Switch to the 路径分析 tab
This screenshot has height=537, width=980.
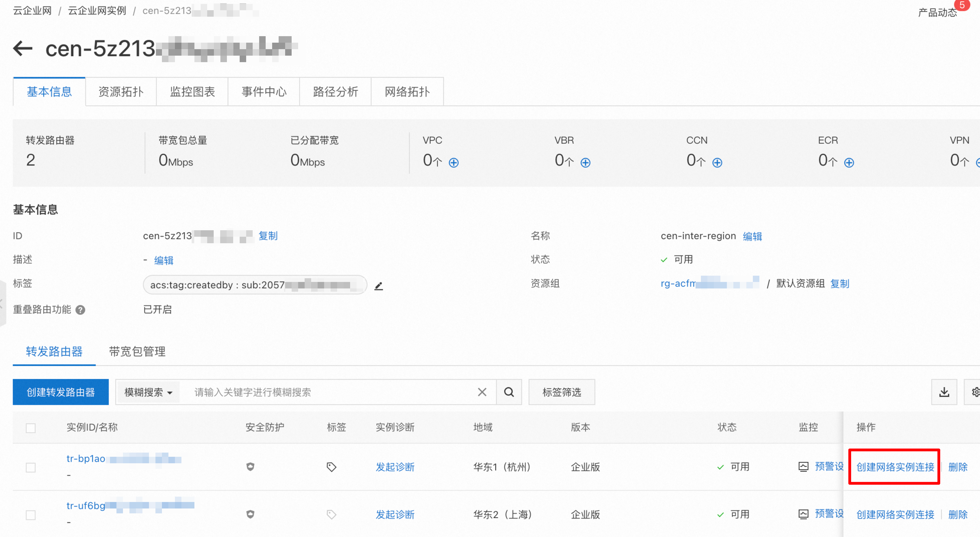335,92
